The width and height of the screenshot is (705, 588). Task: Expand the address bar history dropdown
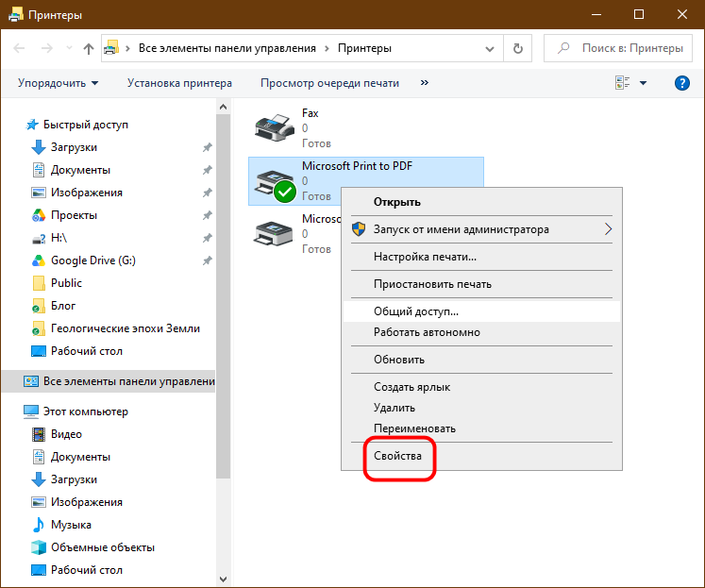coord(490,48)
